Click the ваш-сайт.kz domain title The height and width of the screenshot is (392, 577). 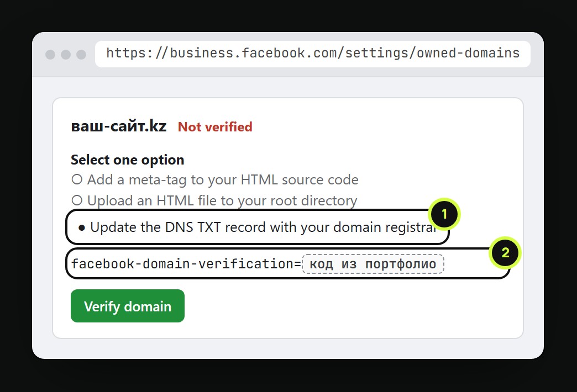(119, 126)
